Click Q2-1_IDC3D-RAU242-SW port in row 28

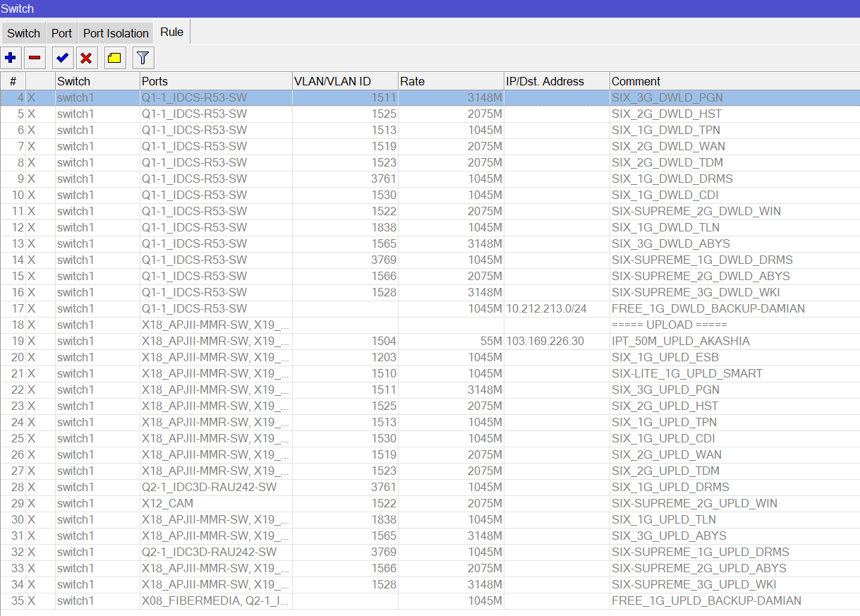coord(209,487)
